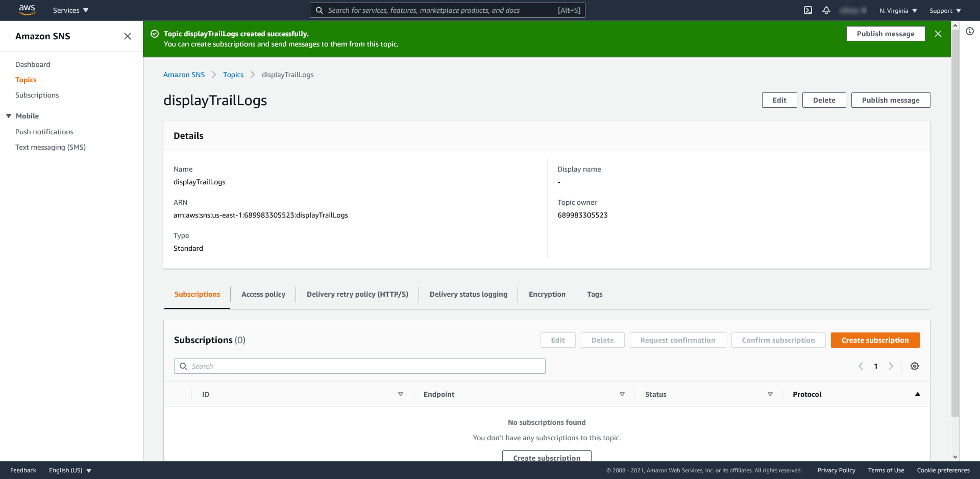The width and height of the screenshot is (980, 479).
Task: Click the Amazon SNS breadcrumb link
Action: point(184,75)
